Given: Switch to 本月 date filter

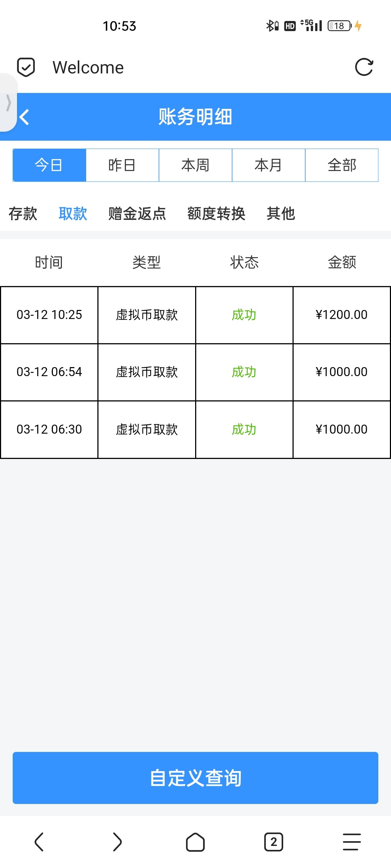Looking at the screenshot, I should 269,165.
